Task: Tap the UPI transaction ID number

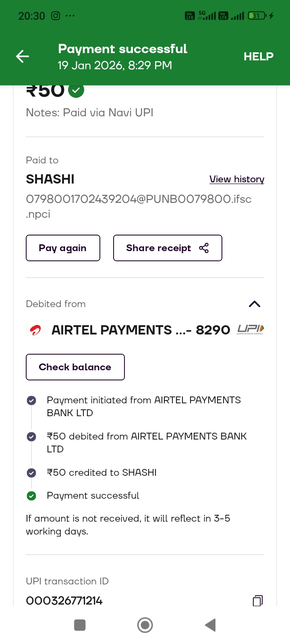Action: coord(64,601)
